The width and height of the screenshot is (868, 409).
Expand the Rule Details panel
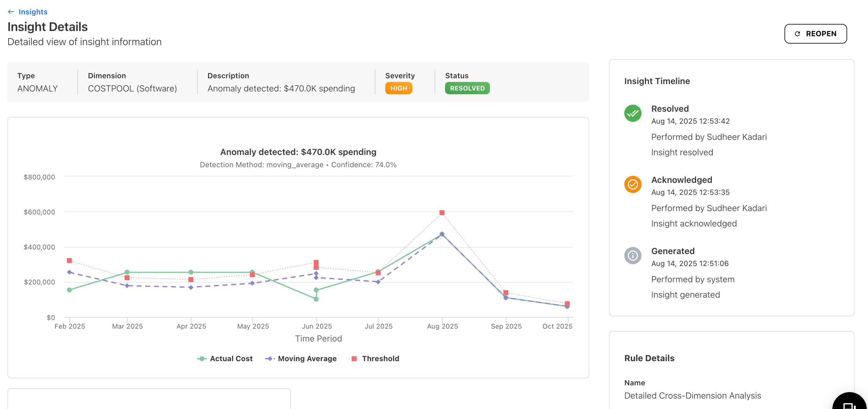click(649, 358)
